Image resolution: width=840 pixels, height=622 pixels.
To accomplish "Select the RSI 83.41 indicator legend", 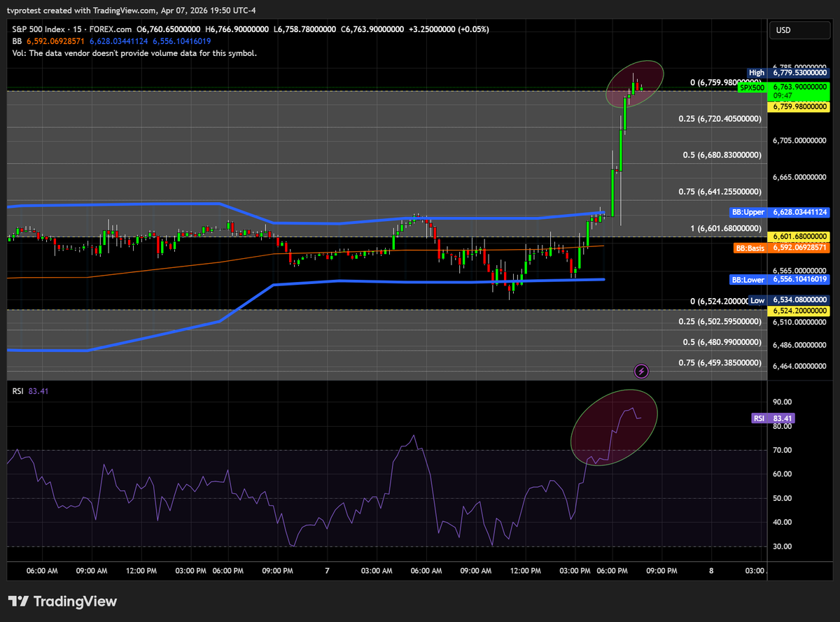I will [29, 391].
